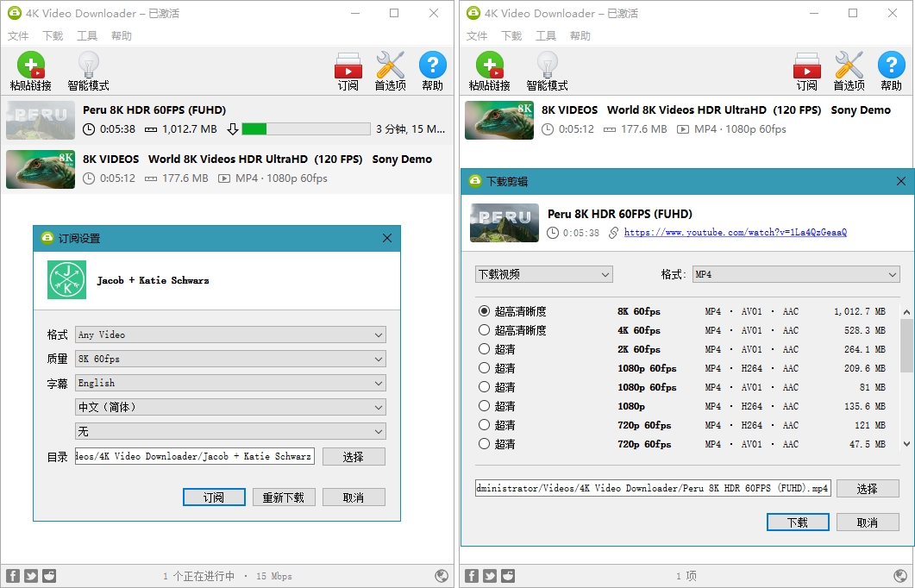Click the 目录 path field in the subscription settings

tap(195, 456)
